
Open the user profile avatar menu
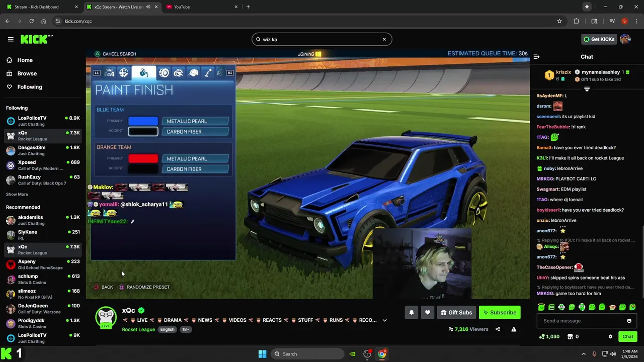(x=625, y=39)
